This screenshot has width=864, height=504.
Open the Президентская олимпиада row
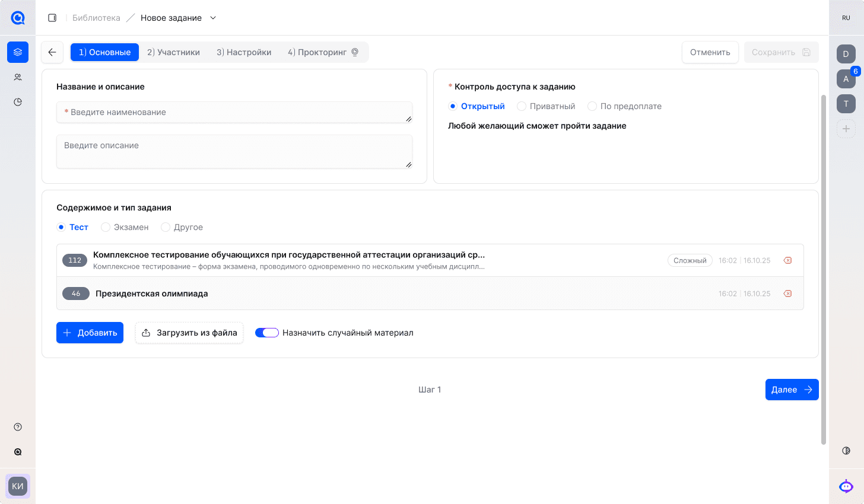(430, 294)
